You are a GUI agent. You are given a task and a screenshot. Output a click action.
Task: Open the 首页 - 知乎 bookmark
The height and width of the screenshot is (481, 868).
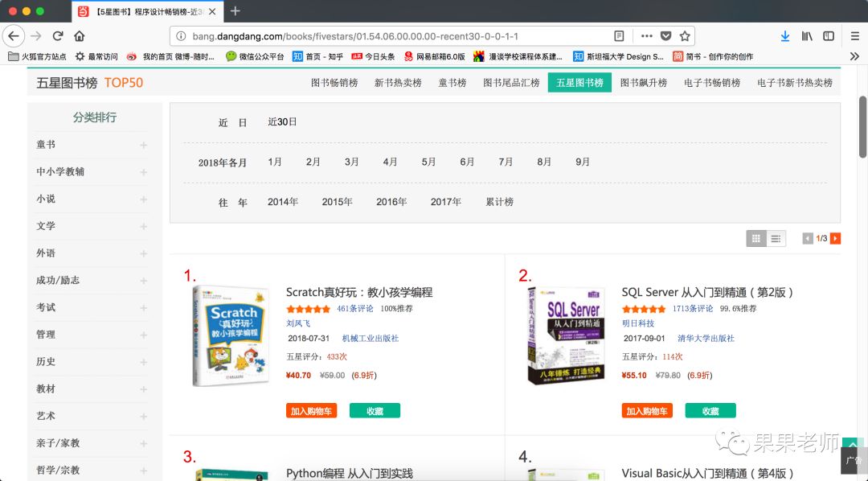point(317,56)
